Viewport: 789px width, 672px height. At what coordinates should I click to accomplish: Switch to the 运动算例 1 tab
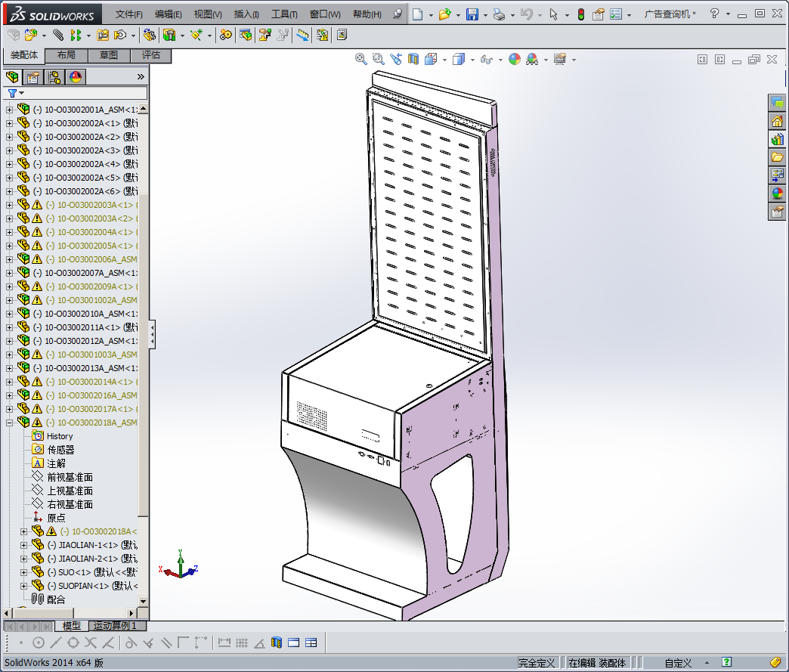pos(115,626)
